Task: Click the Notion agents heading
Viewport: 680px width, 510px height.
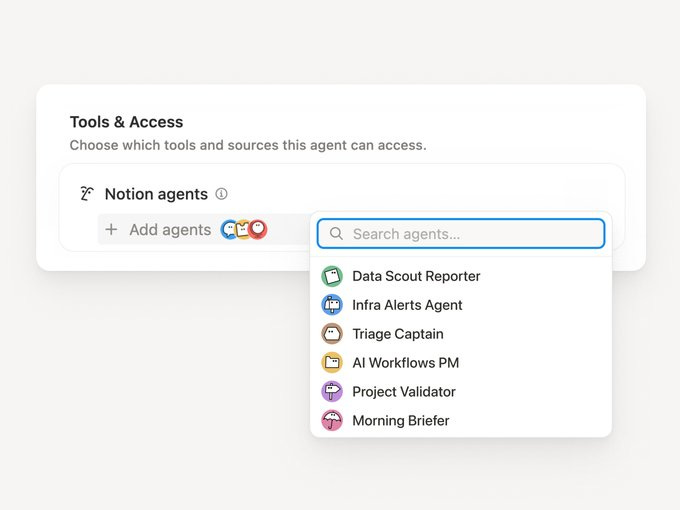Action: pos(156,194)
